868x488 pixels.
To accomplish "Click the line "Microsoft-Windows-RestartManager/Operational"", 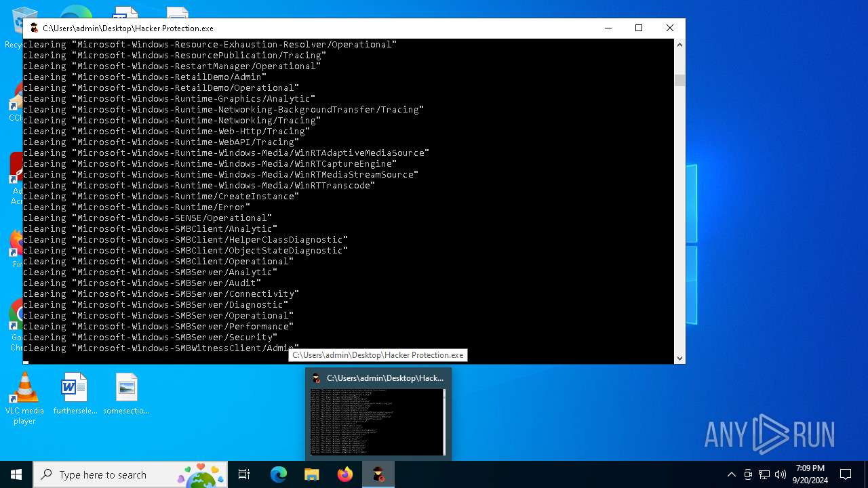I will tap(172, 66).
